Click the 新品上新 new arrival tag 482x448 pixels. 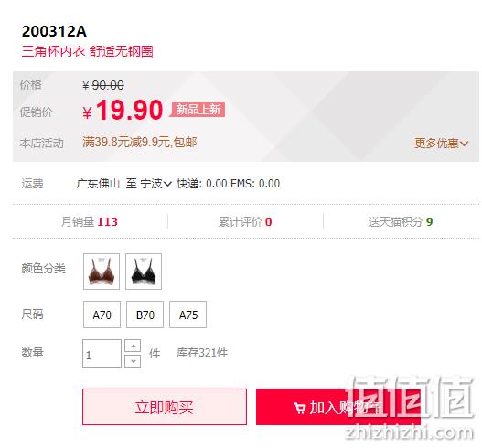198,110
